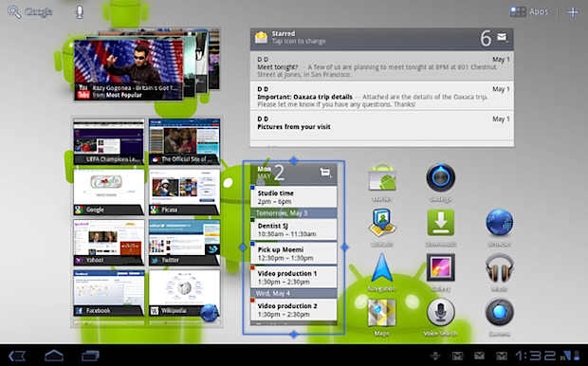
Task: Add a new calendar event icon
Action: [x=325, y=173]
